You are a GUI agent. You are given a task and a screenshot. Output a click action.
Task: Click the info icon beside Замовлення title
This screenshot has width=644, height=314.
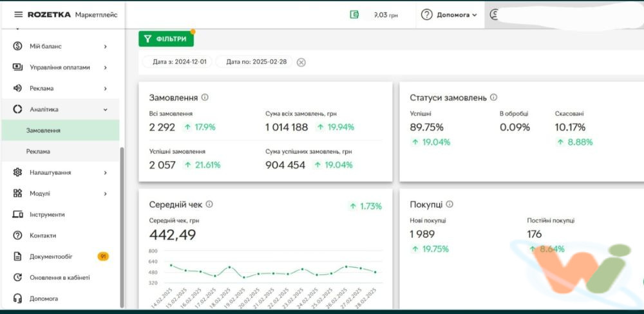(x=205, y=98)
